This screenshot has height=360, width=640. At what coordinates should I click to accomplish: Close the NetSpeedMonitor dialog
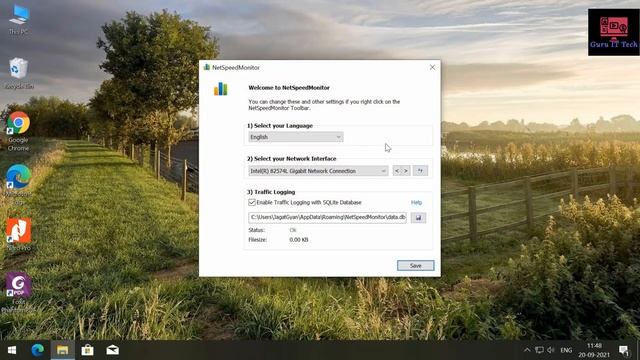pos(432,67)
